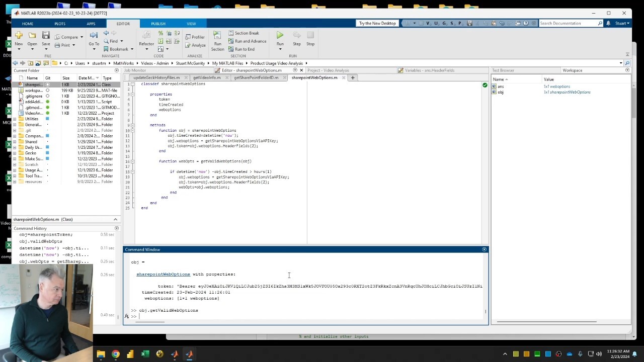The image size is (644, 362).
Task: Switch to the updateGeckHistoryFiles.m editor tab
Action: pyautogui.click(x=156, y=78)
